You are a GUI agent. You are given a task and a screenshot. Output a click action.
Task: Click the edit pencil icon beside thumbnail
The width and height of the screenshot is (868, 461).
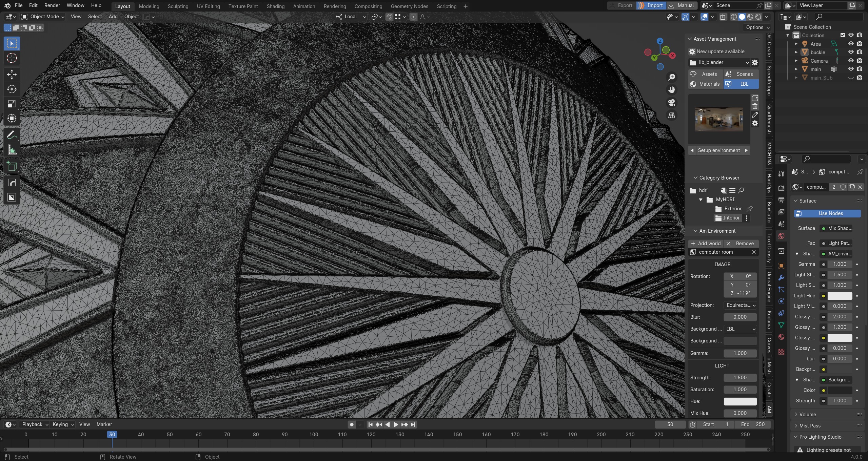(x=755, y=115)
